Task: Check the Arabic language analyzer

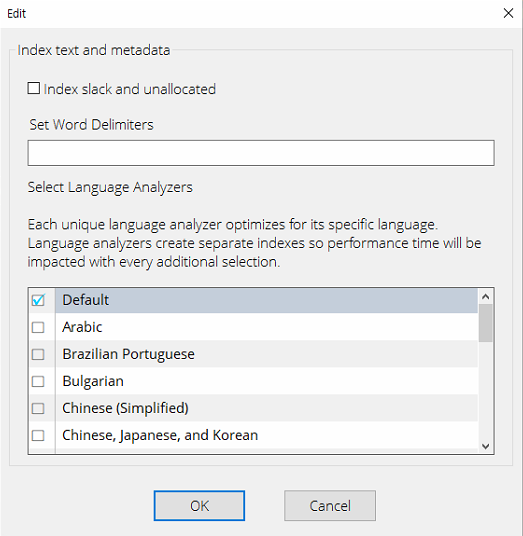Action: click(x=38, y=327)
